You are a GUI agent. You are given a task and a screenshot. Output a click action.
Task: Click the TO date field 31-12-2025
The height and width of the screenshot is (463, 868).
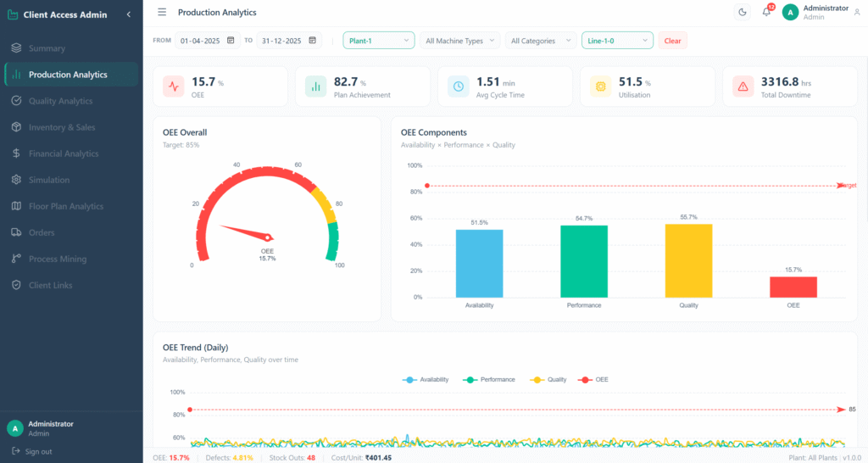(x=289, y=41)
